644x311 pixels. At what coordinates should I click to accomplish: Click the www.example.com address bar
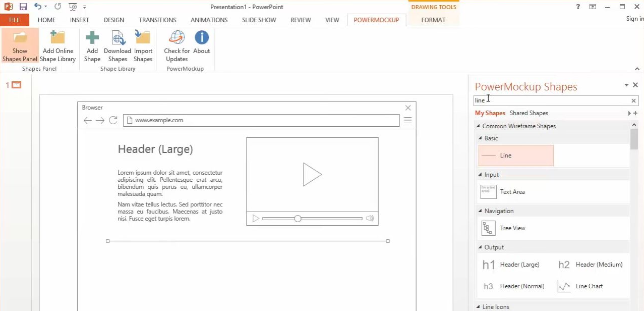pyautogui.click(x=261, y=120)
